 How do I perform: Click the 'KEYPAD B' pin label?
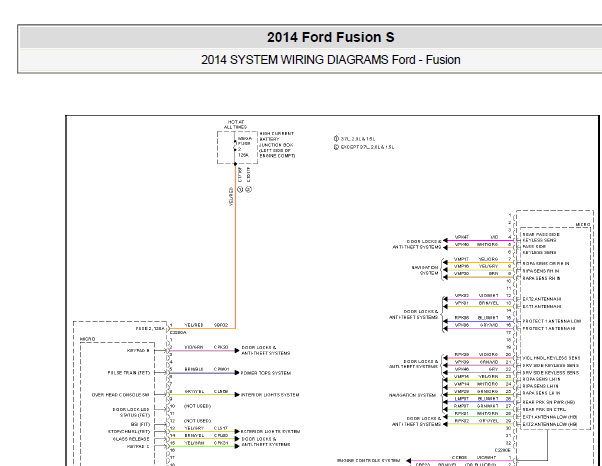pyautogui.click(x=138, y=351)
